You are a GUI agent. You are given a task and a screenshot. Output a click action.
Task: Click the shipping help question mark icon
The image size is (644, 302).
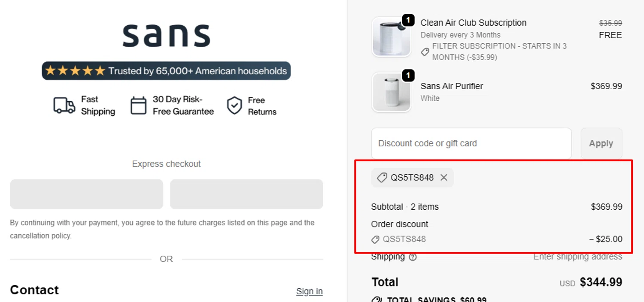click(413, 257)
